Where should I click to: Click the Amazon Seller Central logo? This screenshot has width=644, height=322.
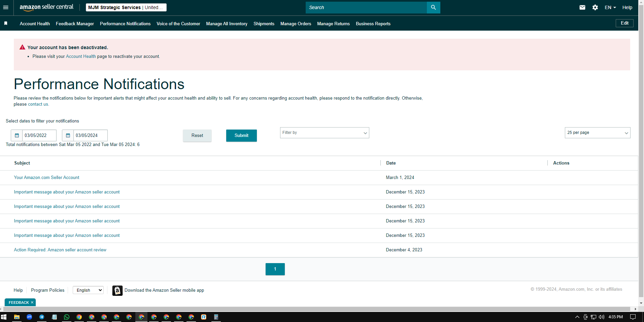click(x=46, y=7)
